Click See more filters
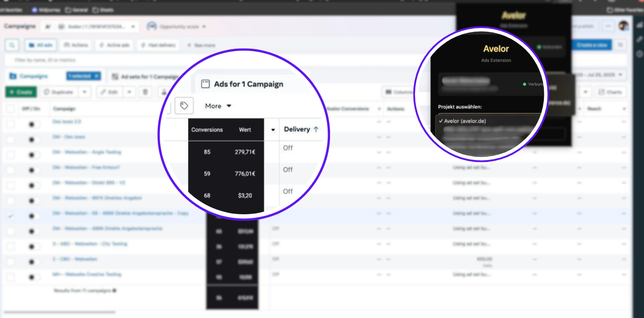 click(x=201, y=45)
